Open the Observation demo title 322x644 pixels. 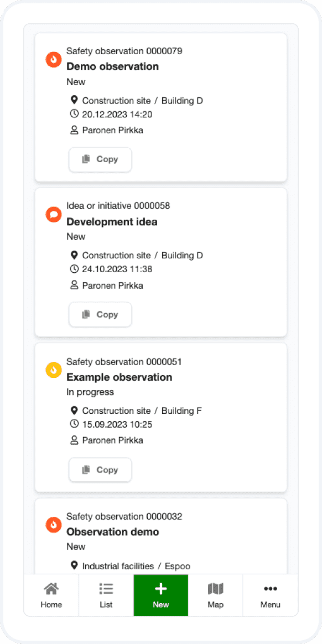[x=112, y=532]
